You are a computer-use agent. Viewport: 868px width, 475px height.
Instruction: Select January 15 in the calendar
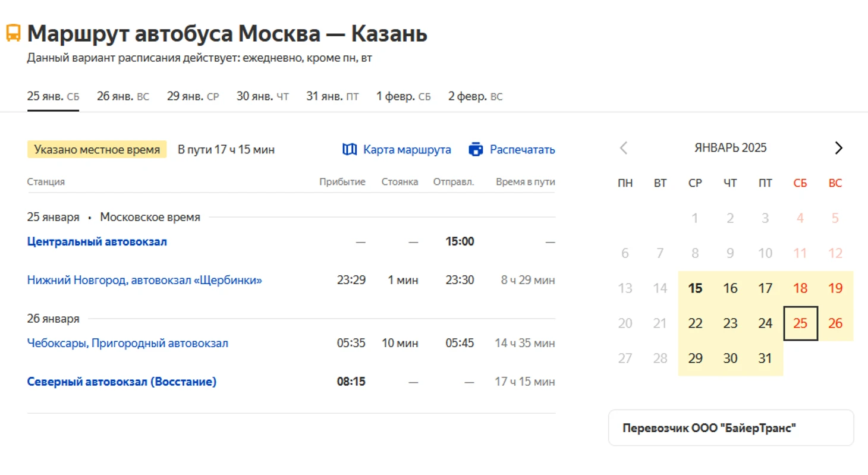[695, 289]
